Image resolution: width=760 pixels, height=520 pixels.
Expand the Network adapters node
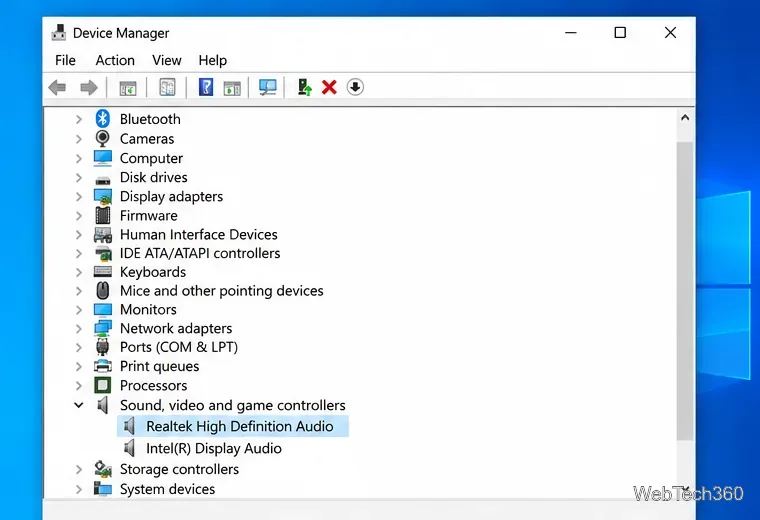(x=79, y=328)
